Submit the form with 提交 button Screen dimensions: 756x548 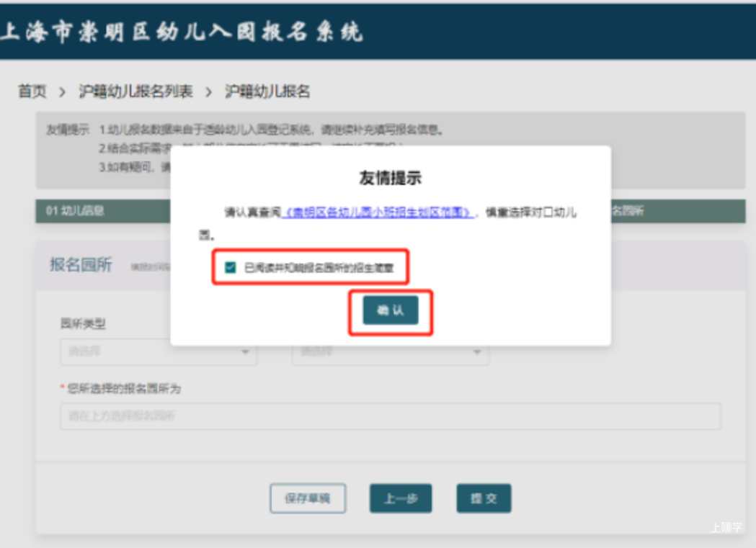(x=484, y=498)
